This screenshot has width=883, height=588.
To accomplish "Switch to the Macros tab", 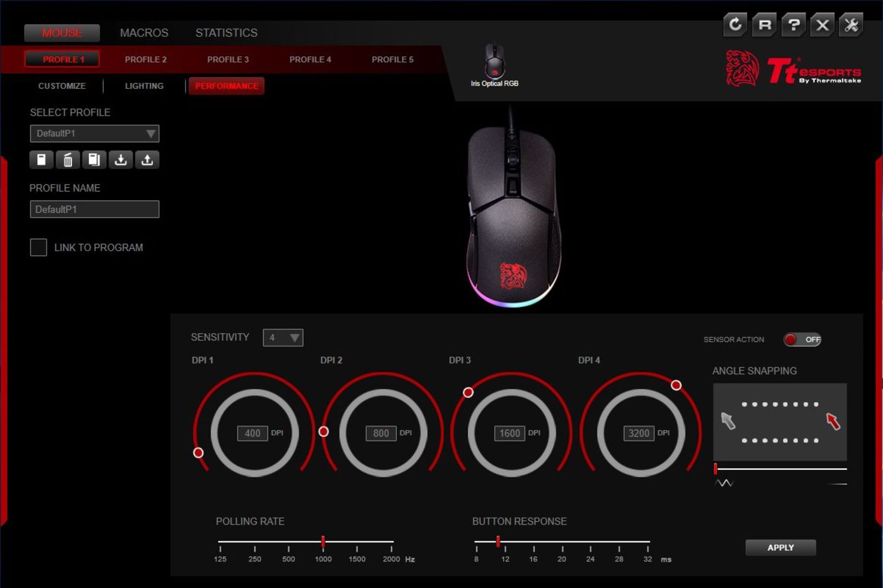I will pos(144,32).
